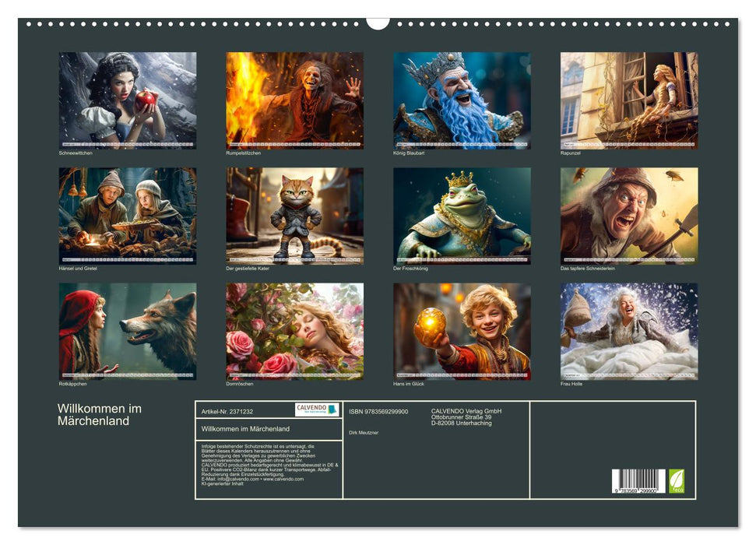Click the Frau Holle image
This screenshot has width=756, height=545.
(x=629, y=332)
